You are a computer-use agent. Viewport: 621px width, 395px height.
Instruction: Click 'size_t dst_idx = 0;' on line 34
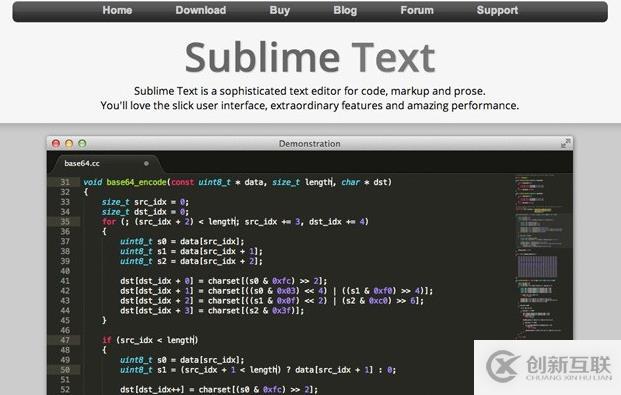click(145, 212)
